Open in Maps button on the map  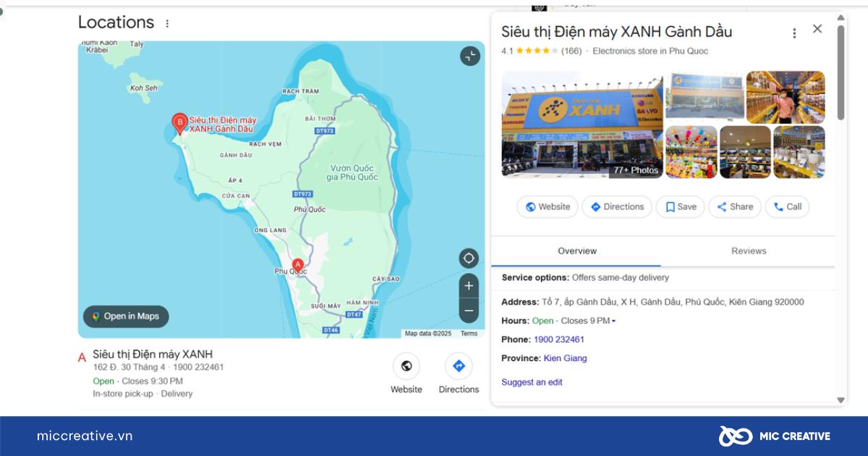[126, 316]
